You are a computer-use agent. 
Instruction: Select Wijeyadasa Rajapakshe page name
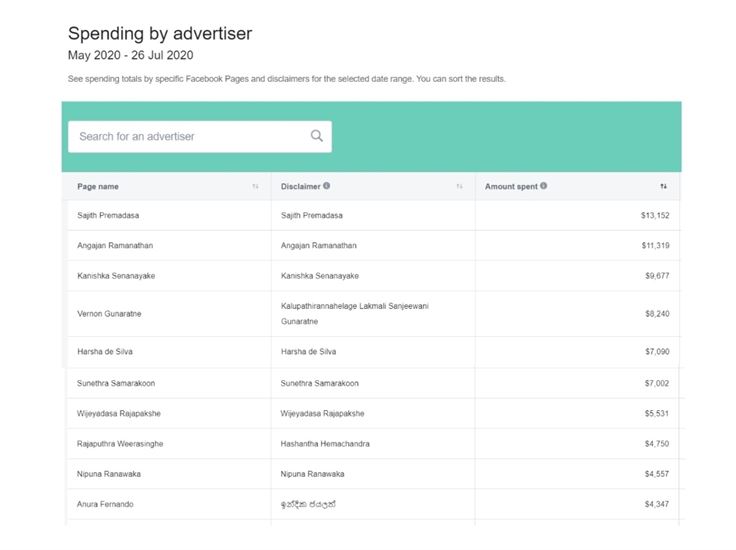pos(119,413)
